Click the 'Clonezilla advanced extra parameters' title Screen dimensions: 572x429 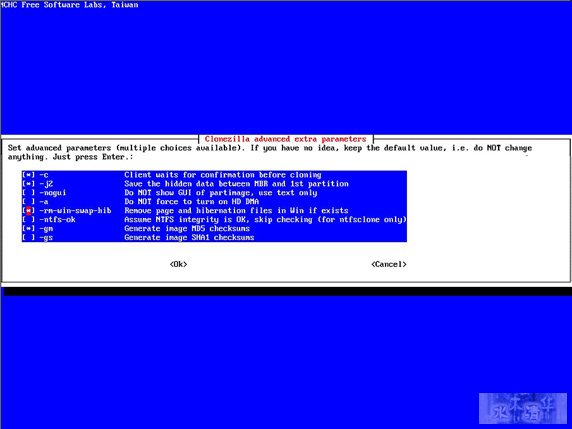click(x=285, y=139)
